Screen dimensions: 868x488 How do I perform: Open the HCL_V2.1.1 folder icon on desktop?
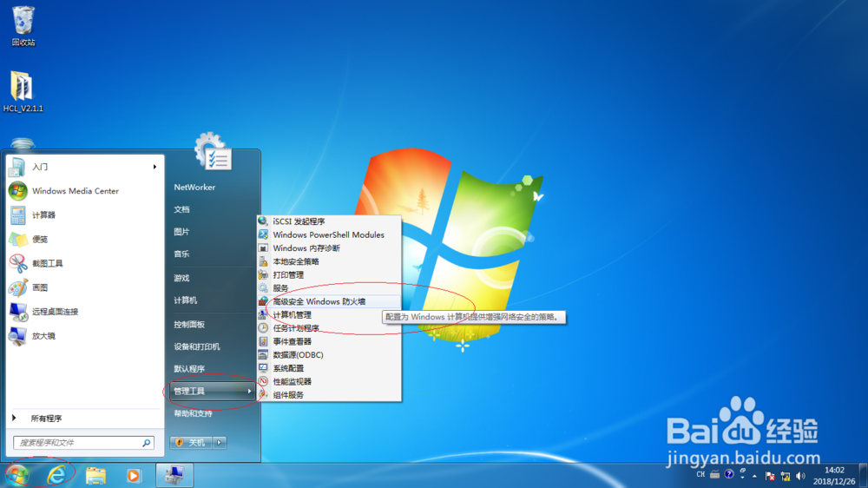(23, 91)
